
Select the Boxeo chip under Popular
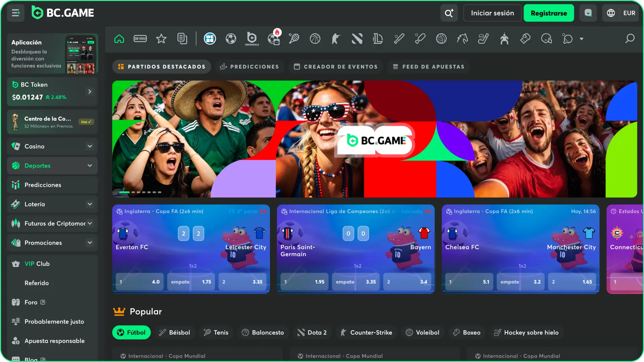[x=467, y=333]
